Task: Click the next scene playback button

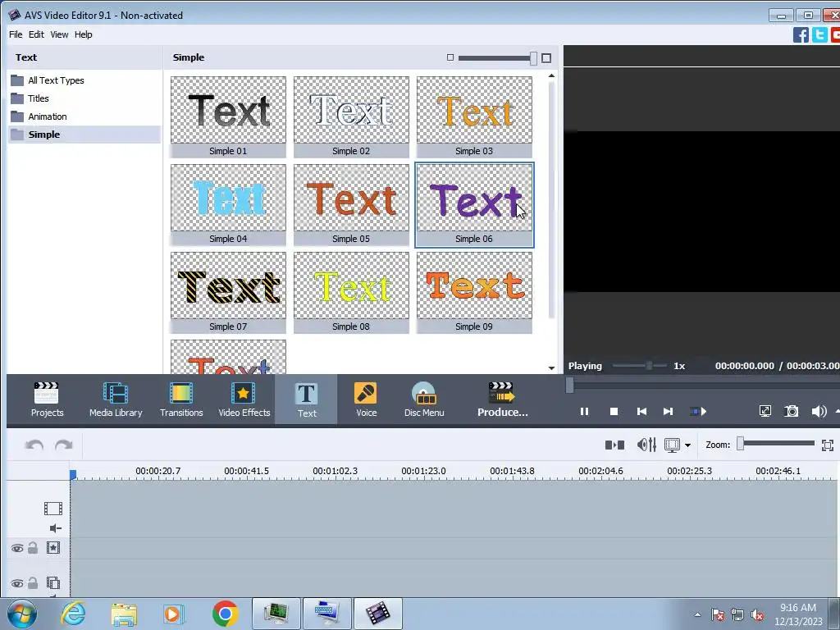Action: [698, 412]
